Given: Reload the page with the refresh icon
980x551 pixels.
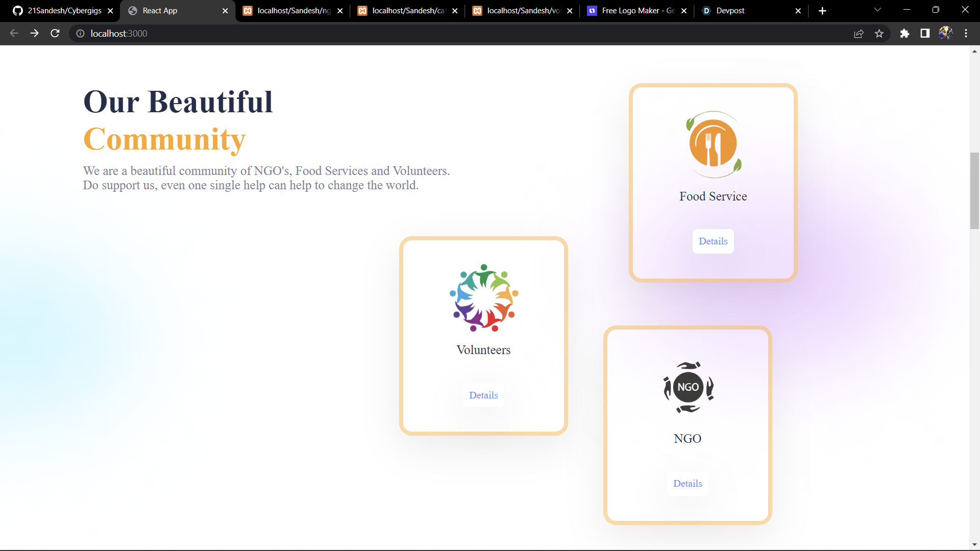Looking at the screenshot, I should point(55,33).
